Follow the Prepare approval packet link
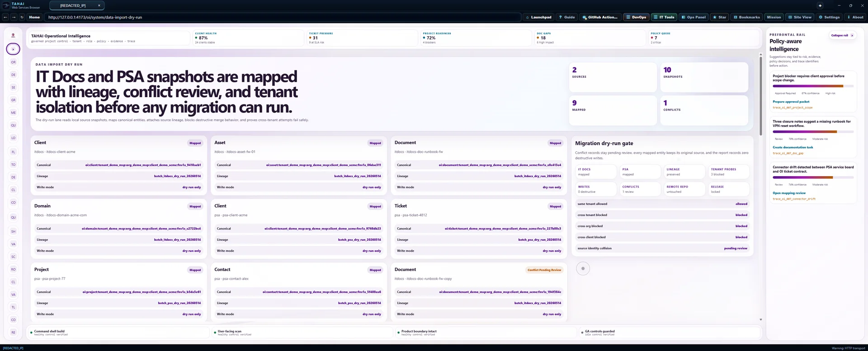 point(791,102)
